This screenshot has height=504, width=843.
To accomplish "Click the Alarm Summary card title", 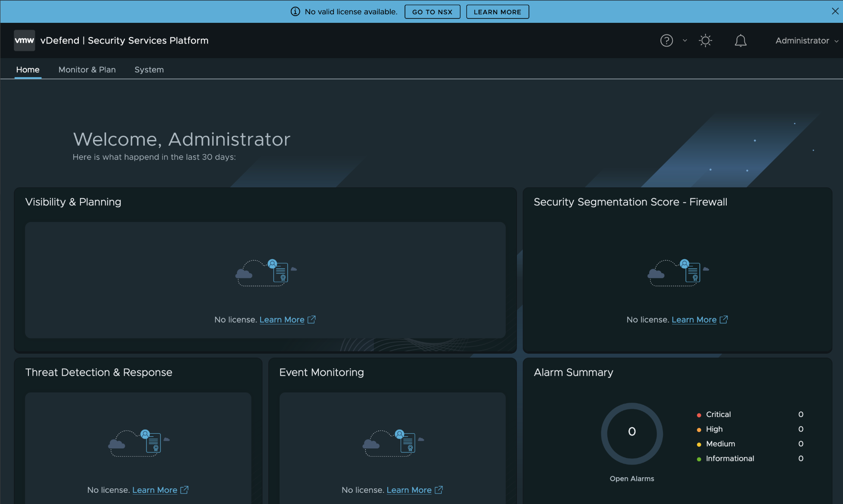I will pos(573,373).
